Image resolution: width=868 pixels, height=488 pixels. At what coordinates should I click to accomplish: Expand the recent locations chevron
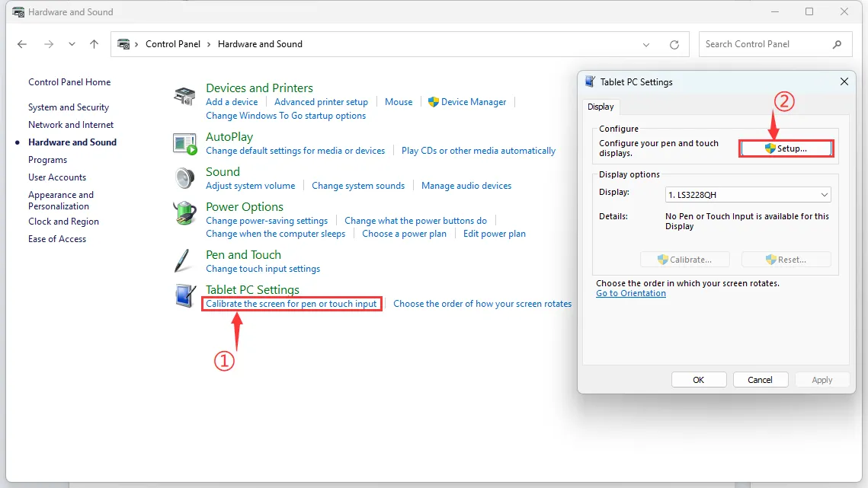[72, 44]
